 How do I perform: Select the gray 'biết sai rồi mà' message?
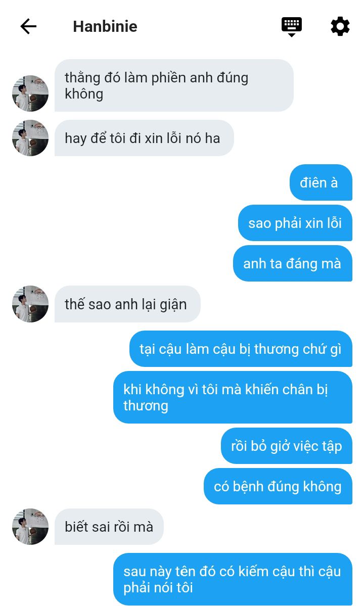tap(109, 527)
